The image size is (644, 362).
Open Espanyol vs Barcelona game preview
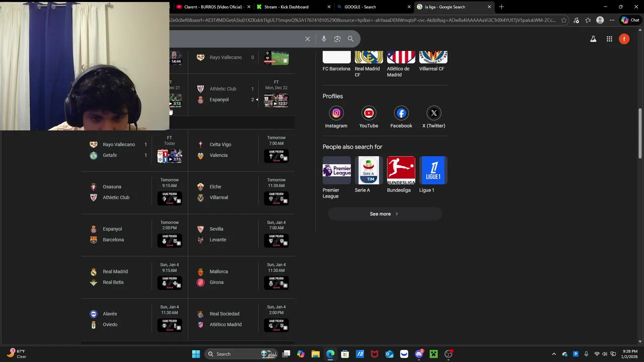170,240
